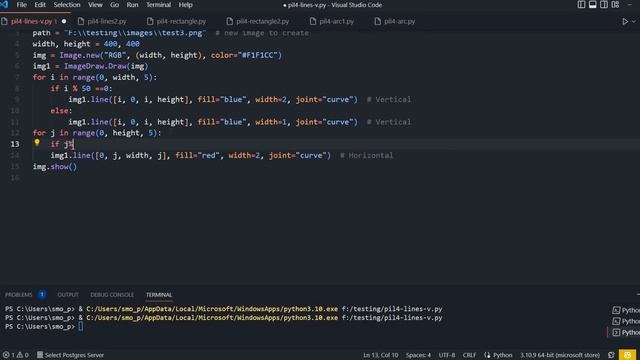Click the 'img1 = ImageDraw.Draw(img)' line
Screen dimensions: 640x360
point(90,66)
